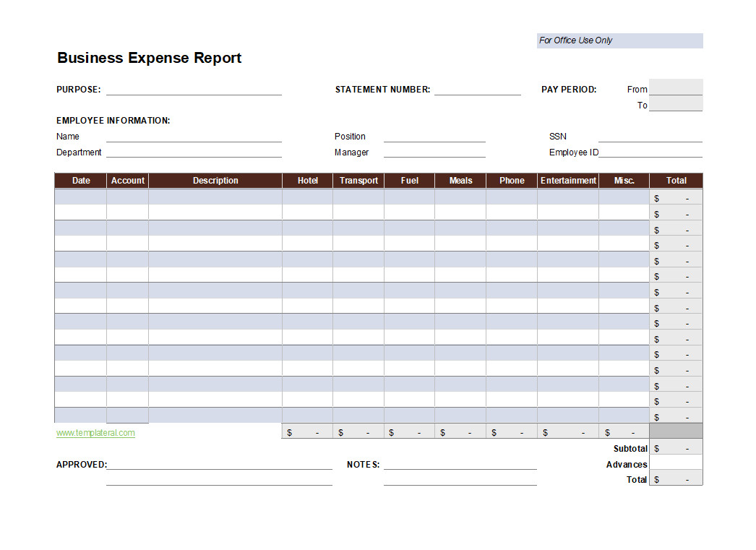Select the SSN field
756x550 pixels.
pyautogui.click(x=650, y=137)
